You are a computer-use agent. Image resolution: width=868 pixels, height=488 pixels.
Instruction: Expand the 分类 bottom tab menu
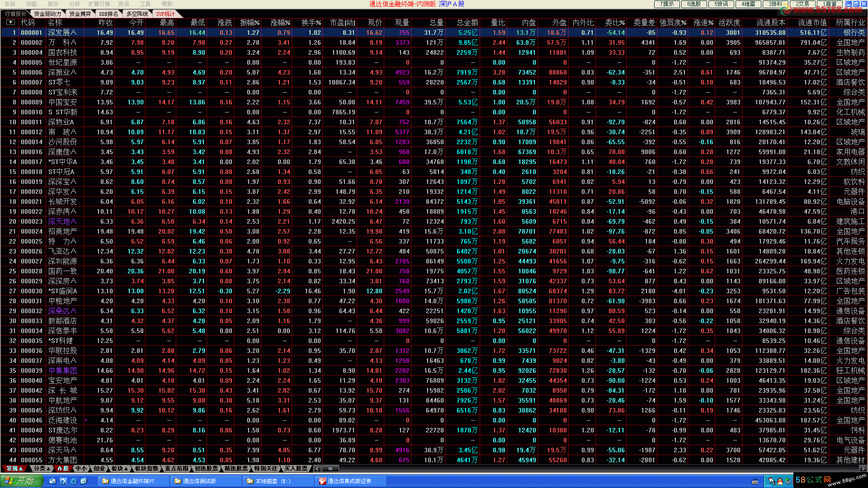42,469
